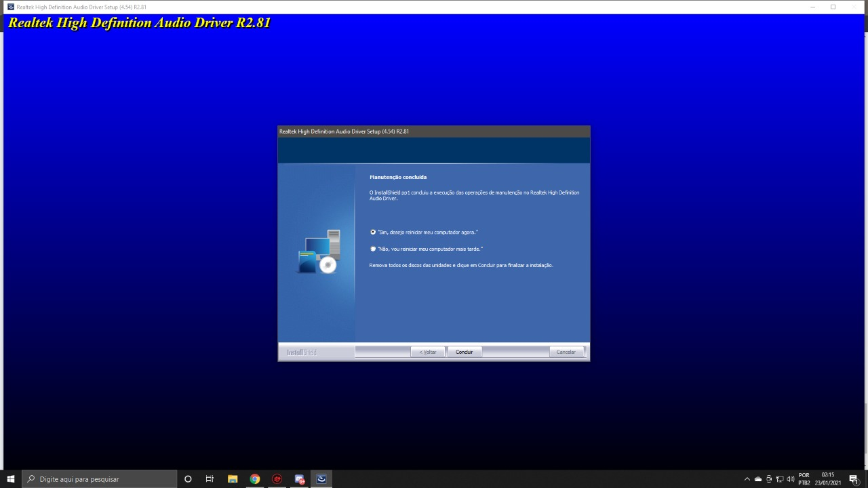Open network status tray icon
868x488 pixels.
pos(780,479)
